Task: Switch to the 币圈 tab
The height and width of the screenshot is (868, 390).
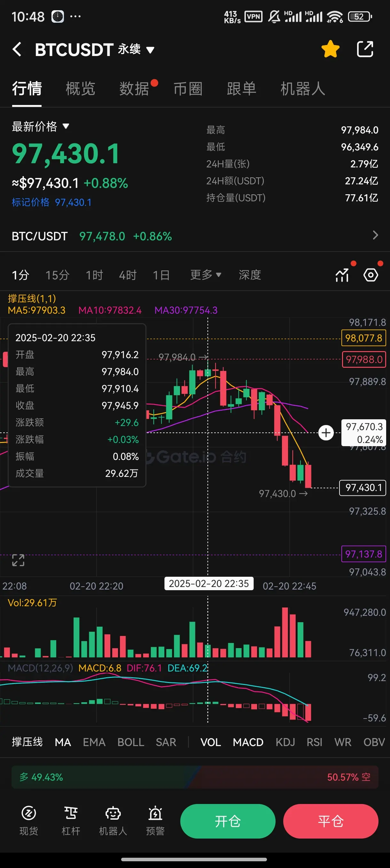Action: [188, 89]
